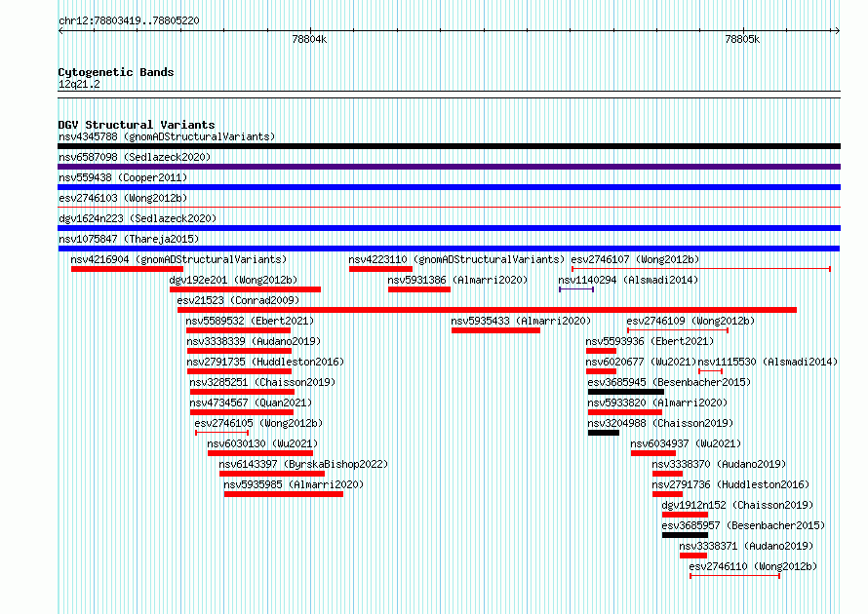Select esv2746107 (Wong2012b) label
The height and width of the screenshot is (614, 868).
[635, 259]
